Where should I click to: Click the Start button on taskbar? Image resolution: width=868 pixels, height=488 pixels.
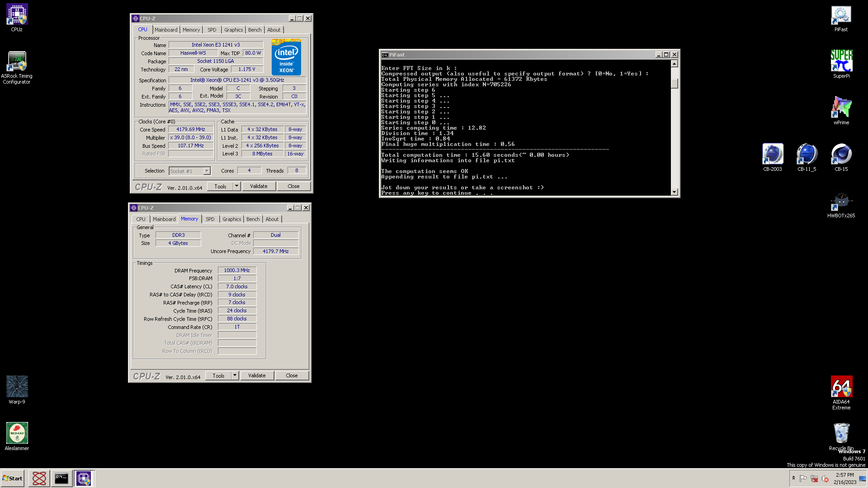(x=12, y=479)
